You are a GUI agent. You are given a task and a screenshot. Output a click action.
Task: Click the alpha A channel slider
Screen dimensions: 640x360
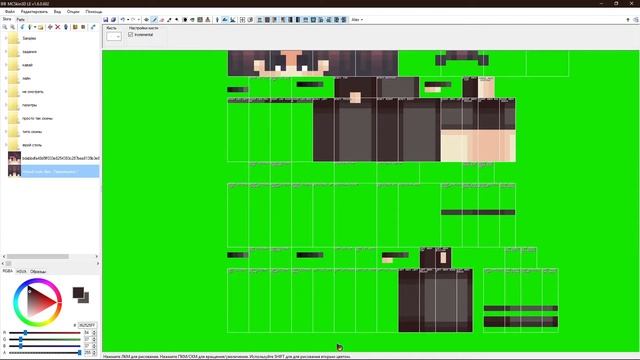point(45,352)
